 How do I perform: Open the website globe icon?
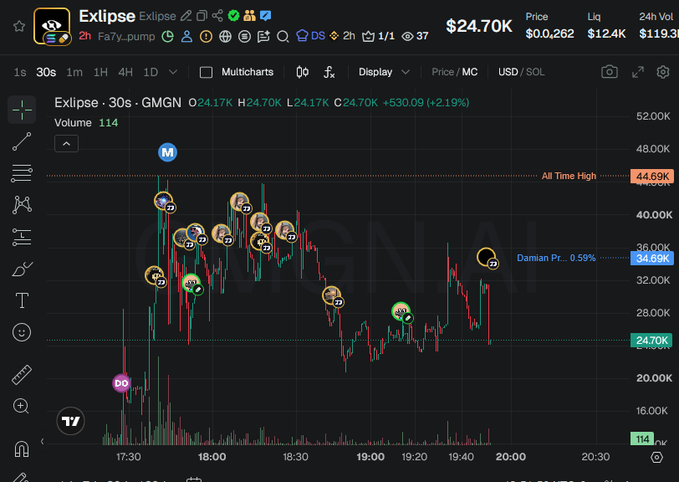[x=225, y=36]
